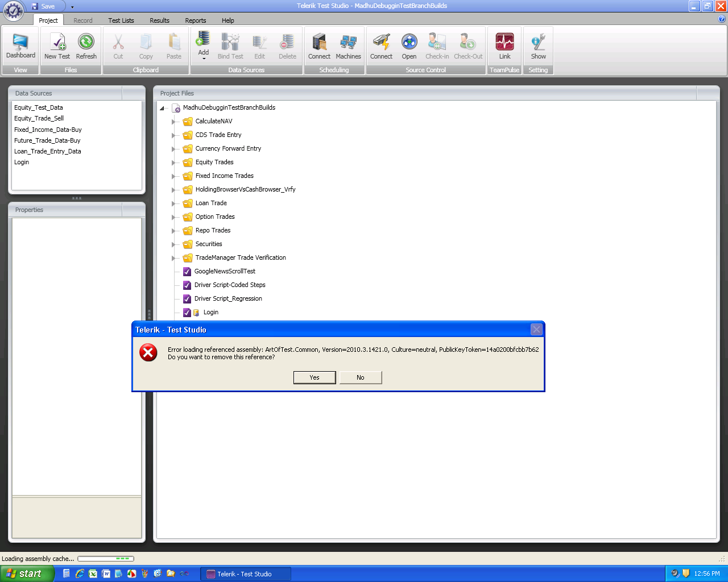The height and width of the screenshot is (582, 728).
Task: Open the Dashboard view
Action: point(20,47)
